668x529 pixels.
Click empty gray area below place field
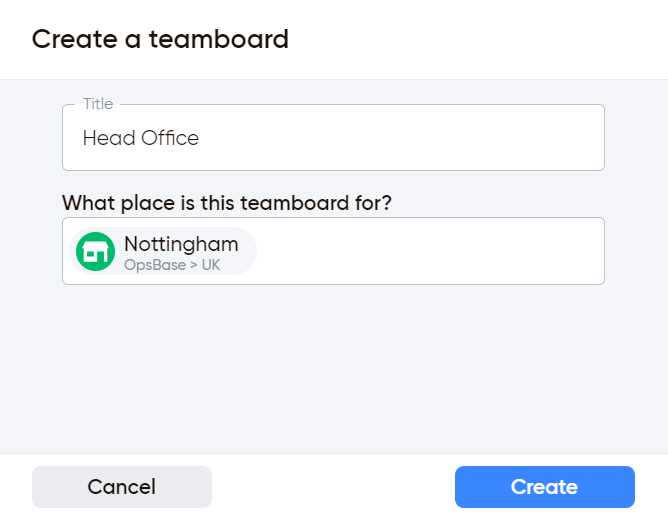click(x=333, y=366)
